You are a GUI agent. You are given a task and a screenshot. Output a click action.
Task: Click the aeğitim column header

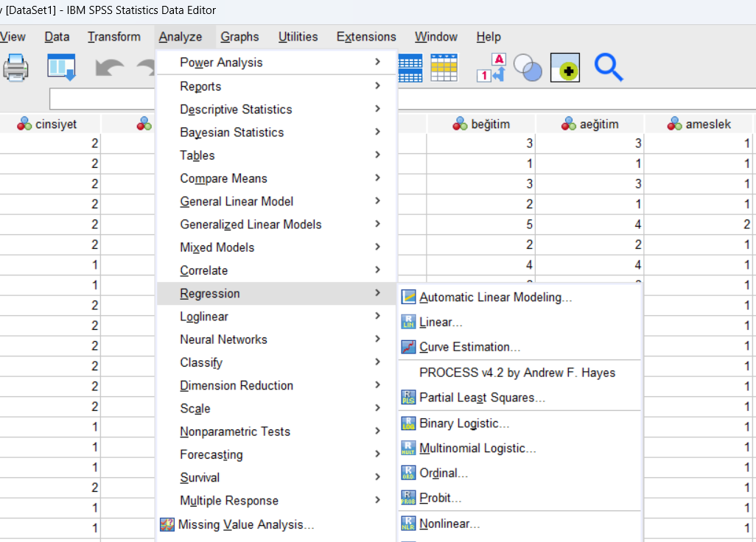591,124
